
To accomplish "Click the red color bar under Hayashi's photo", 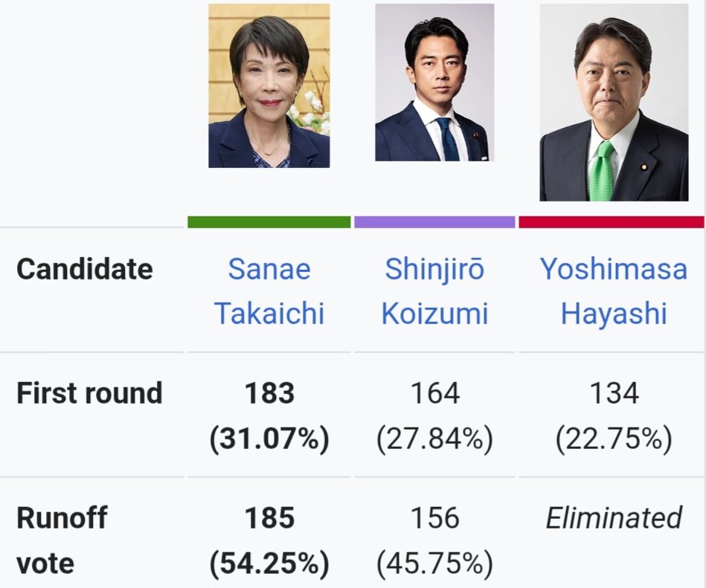I will click(611, 222).
